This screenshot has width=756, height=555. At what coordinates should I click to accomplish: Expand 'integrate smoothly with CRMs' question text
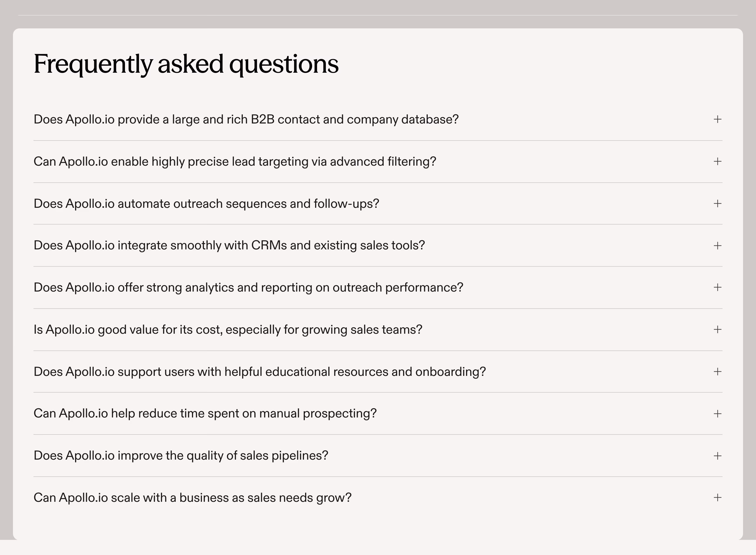click(x=229, y=246)
